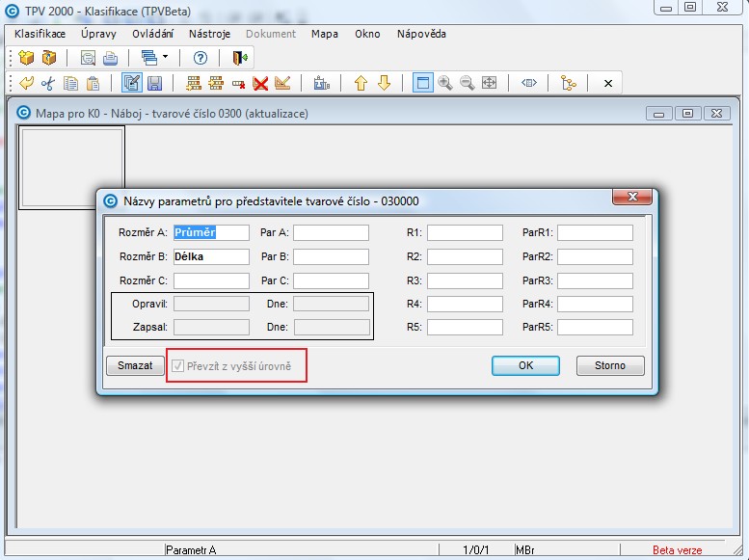Expand the windows arrangement dropdown arrow
749x560 pixels.
coord(165,57)
